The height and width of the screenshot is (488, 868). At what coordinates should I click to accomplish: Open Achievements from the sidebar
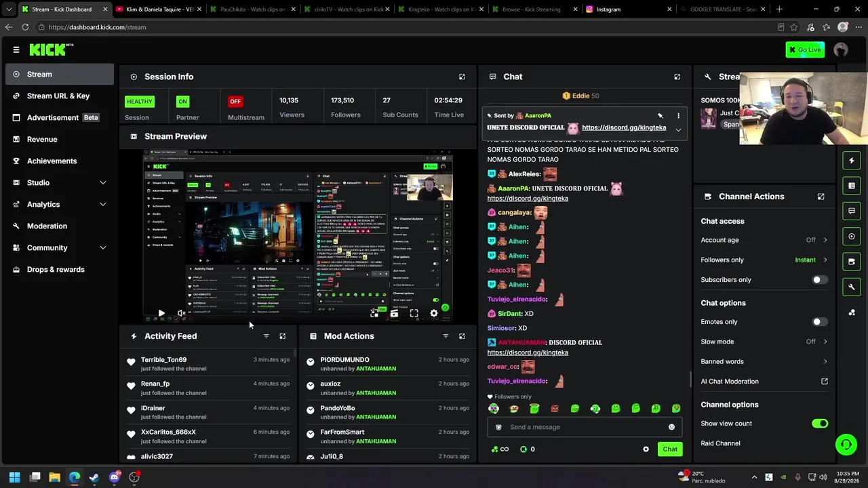click(x=60, y=161)
